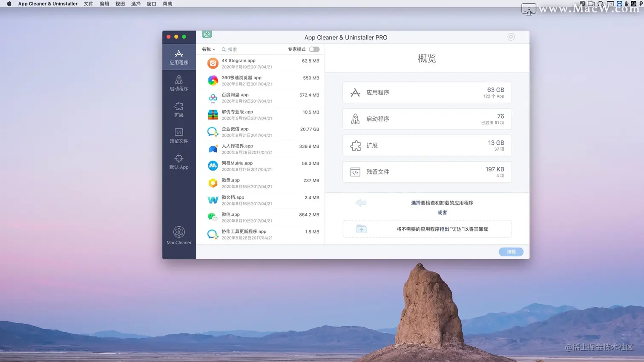Open the 应用程序 sidebar section
The image size is (644, 362).
179,57
